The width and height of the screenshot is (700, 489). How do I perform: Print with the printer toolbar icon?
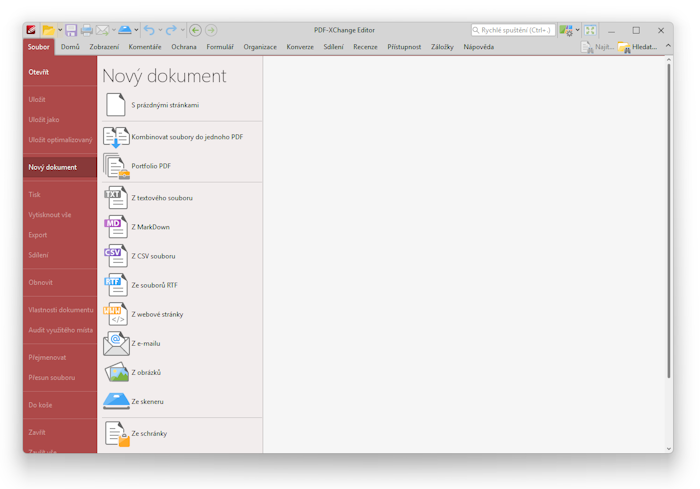click(87, 30)
